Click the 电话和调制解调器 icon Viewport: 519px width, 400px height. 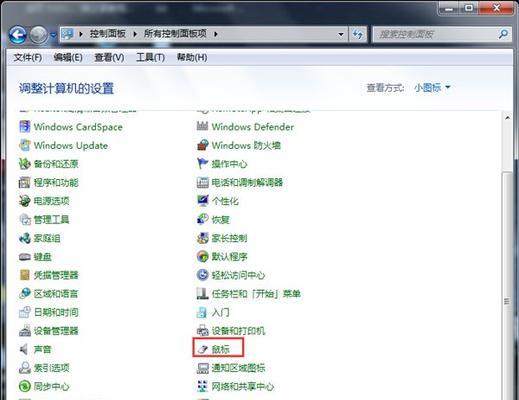tap(202, 182)
